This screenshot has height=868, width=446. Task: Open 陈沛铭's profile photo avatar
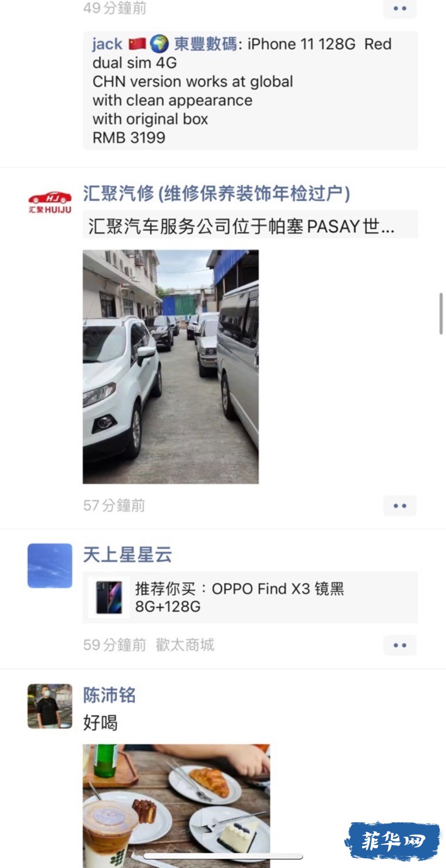(x=50, y=706)
